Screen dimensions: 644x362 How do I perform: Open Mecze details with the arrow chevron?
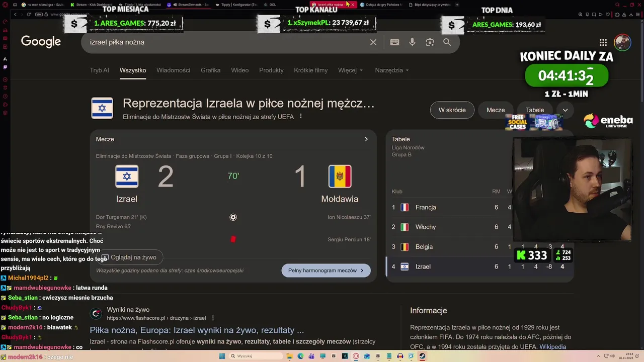[x=366, y=139]
